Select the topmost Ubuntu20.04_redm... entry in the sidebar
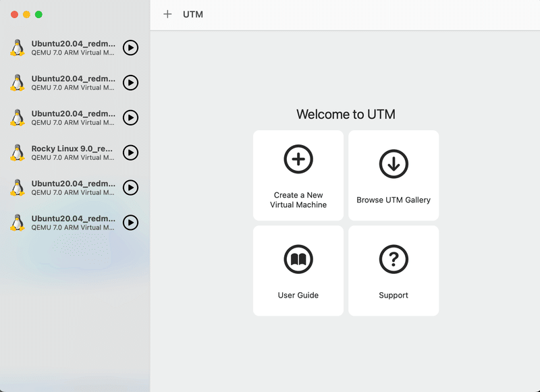This screenshot has width=540, height=392. coord(75,47)
